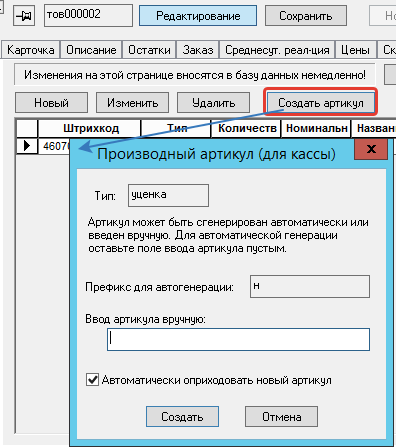Screen dimensions: 396x447
Task: Click the Штрихкод column header
Action: 89,128
